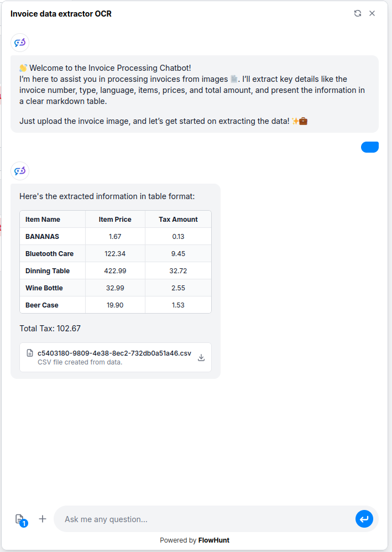This screenshot has width=392, height=552.
Task: Click the Bluetooth Care price 122.34
Action: (x=115, y=254)
